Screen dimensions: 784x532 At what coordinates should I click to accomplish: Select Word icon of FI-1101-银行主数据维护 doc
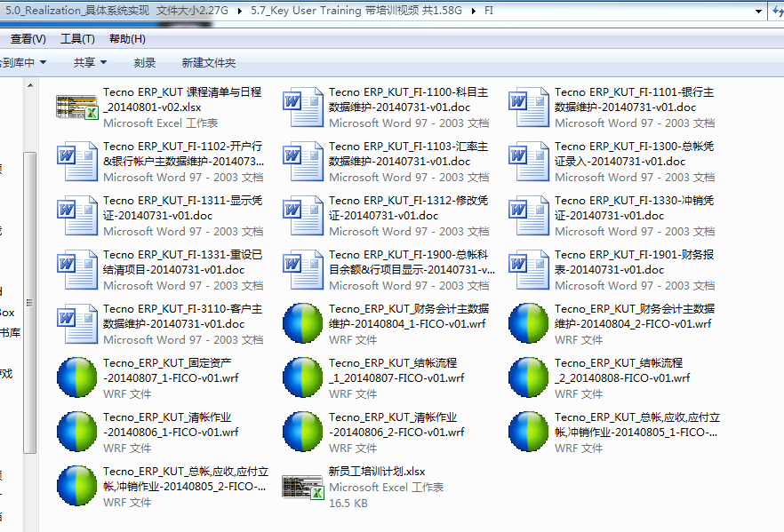[x=529, y=107]
